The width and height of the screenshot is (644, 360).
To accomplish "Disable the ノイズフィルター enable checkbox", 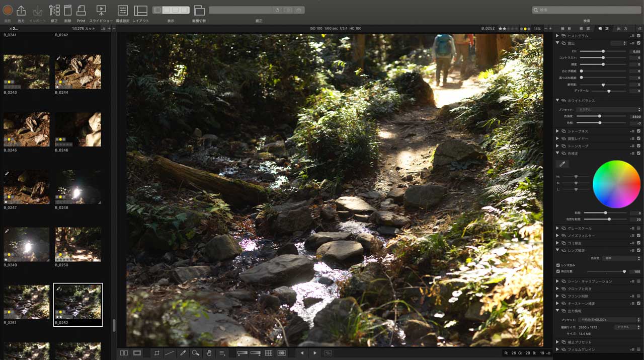I will (638, 236).
